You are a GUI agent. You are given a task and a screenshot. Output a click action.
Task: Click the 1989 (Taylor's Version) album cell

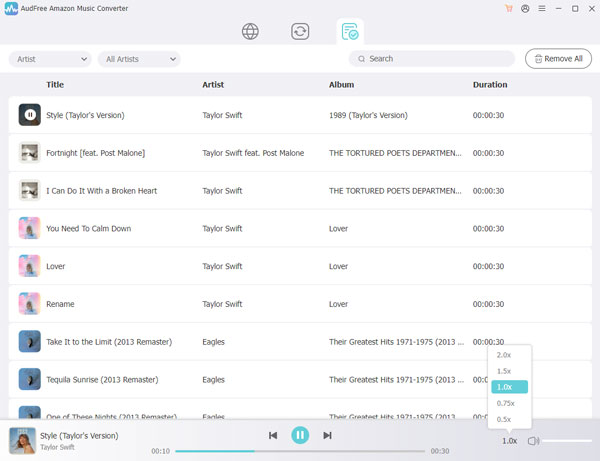tap(368, 115)
